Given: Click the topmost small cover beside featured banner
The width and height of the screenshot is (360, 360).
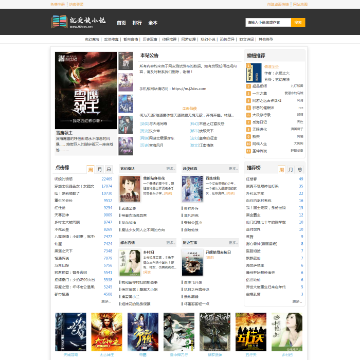Looking at the screenshot, I should [126, 61].
